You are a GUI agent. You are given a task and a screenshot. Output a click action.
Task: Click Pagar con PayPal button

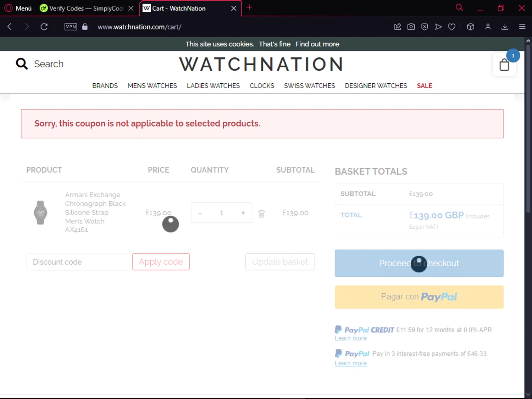419,297
